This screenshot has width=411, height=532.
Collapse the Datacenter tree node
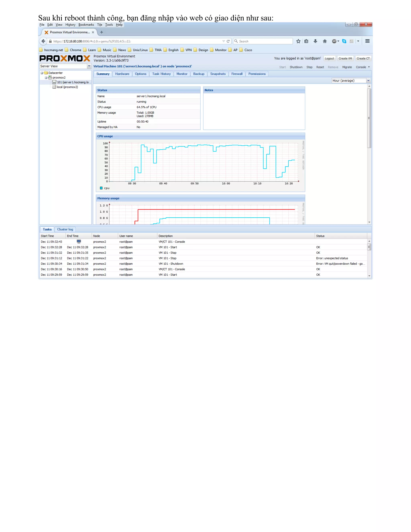click(x=42, y=73)
